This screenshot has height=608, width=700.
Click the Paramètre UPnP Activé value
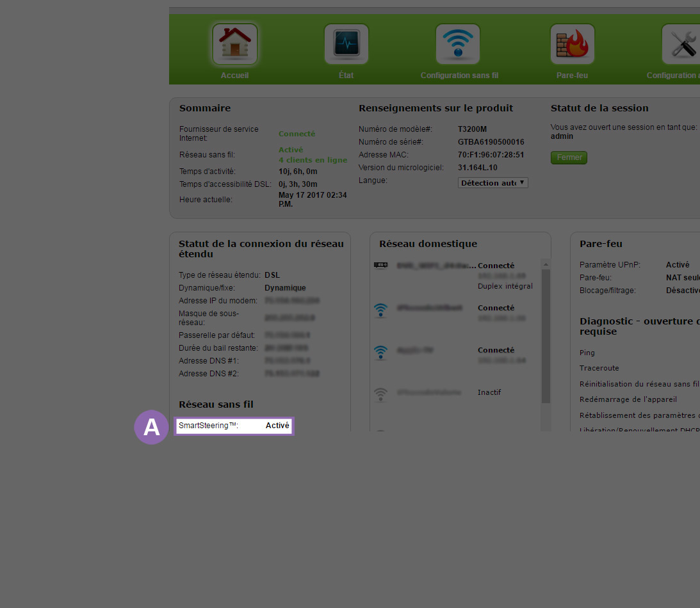tap(678, 265)
